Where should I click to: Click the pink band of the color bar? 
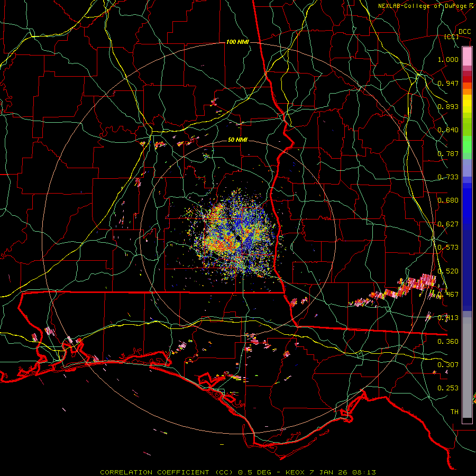pos(467,56)
